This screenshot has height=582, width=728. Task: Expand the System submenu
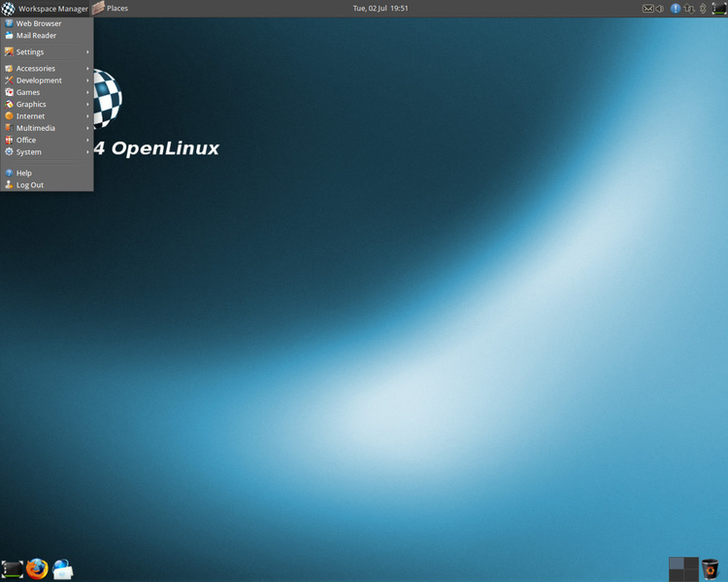point(47,151)
